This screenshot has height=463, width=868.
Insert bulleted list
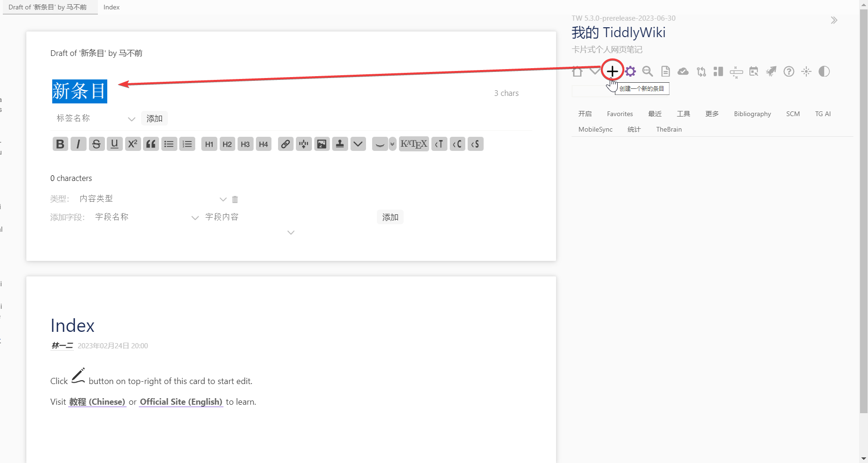(x=169, y=144)
